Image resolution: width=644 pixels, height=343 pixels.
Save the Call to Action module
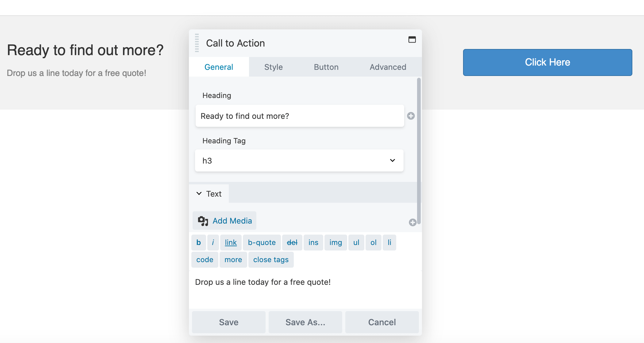pyautogui.click(x=228, y=322)
